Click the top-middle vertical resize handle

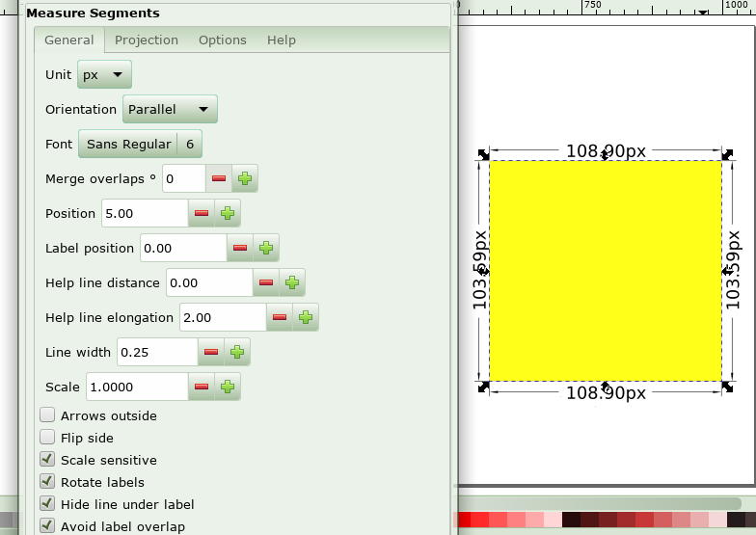pos(606,154)
